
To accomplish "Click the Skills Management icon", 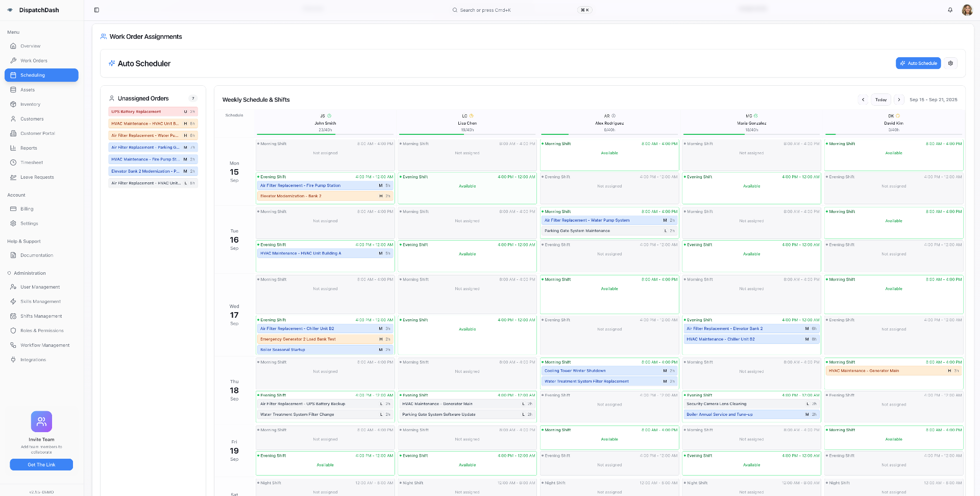I will pyautogui.click(x=13, y=301).
